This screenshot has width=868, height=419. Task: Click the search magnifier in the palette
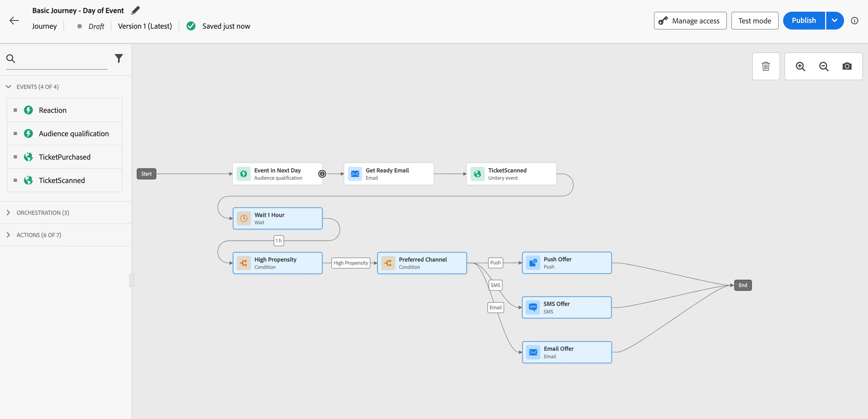(x=11, y=59)
